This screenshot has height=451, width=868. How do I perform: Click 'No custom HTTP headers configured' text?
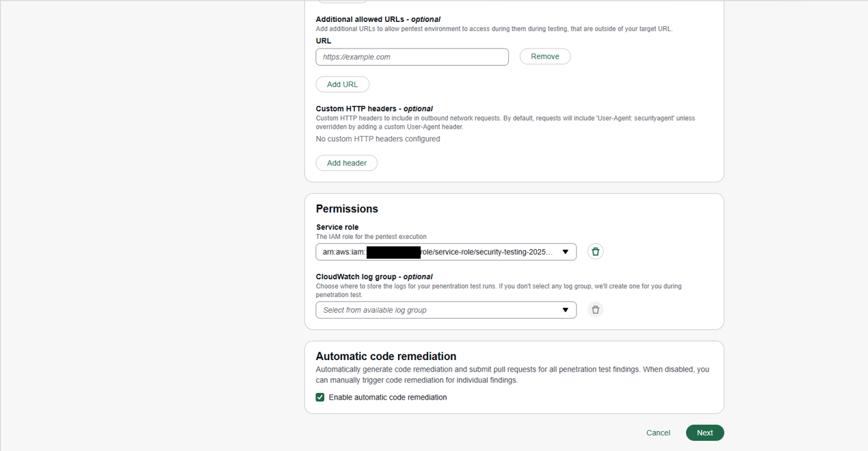click(378, 139)
